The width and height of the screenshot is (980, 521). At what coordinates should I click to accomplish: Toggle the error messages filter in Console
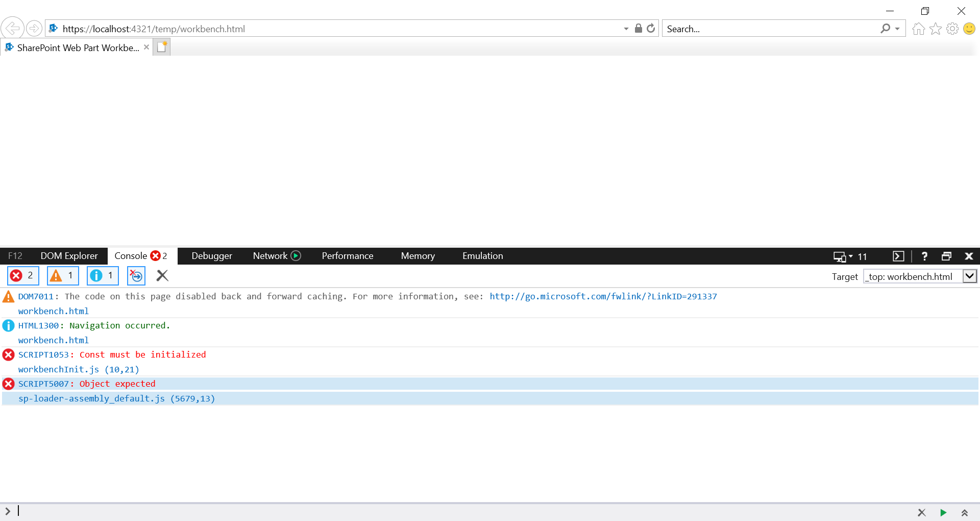pyautogui.click(x=22, y=276)
